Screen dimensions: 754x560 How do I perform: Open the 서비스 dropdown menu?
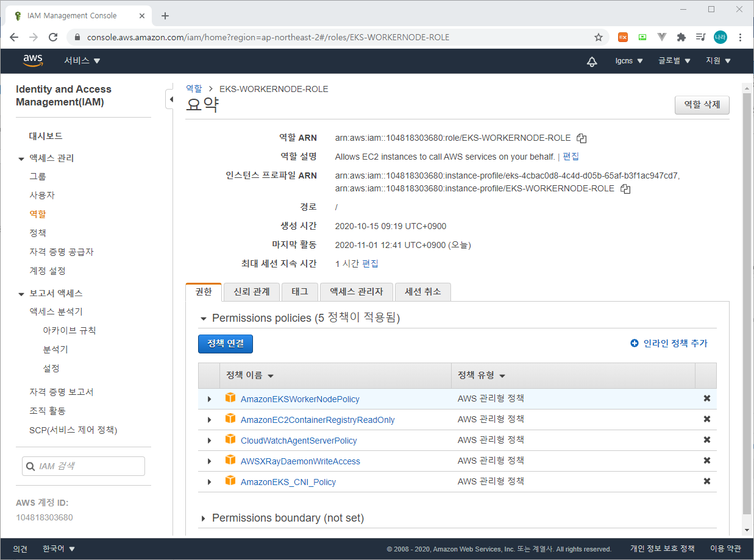click(82, 61)
